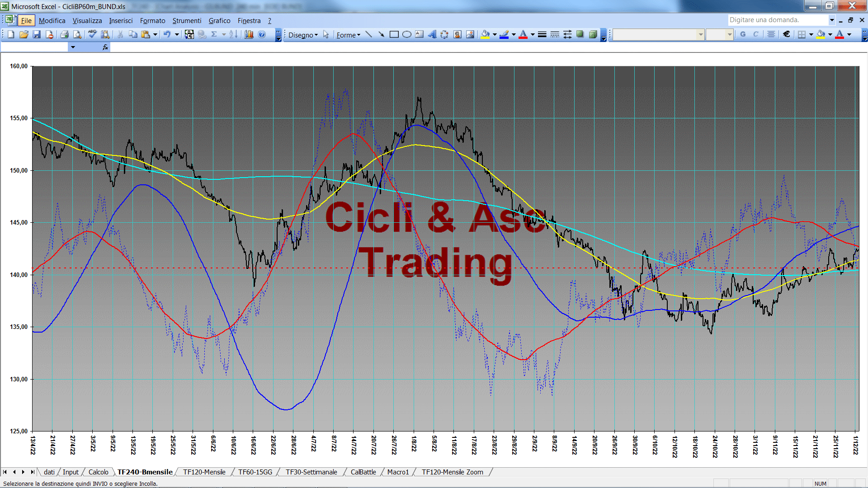Click the yellow Fill Color bucket on drawing toolbar
This screenshot has width=868, height=488.
(x=486, y=34)
